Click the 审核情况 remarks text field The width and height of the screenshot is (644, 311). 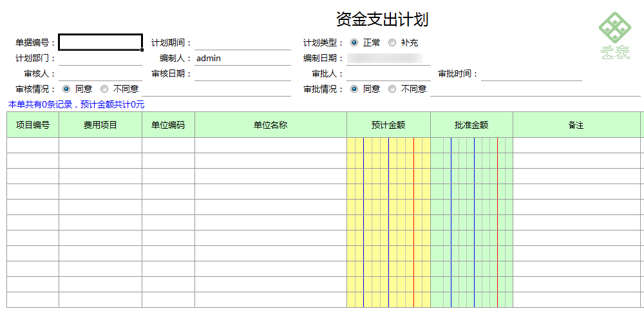[216, 89]
